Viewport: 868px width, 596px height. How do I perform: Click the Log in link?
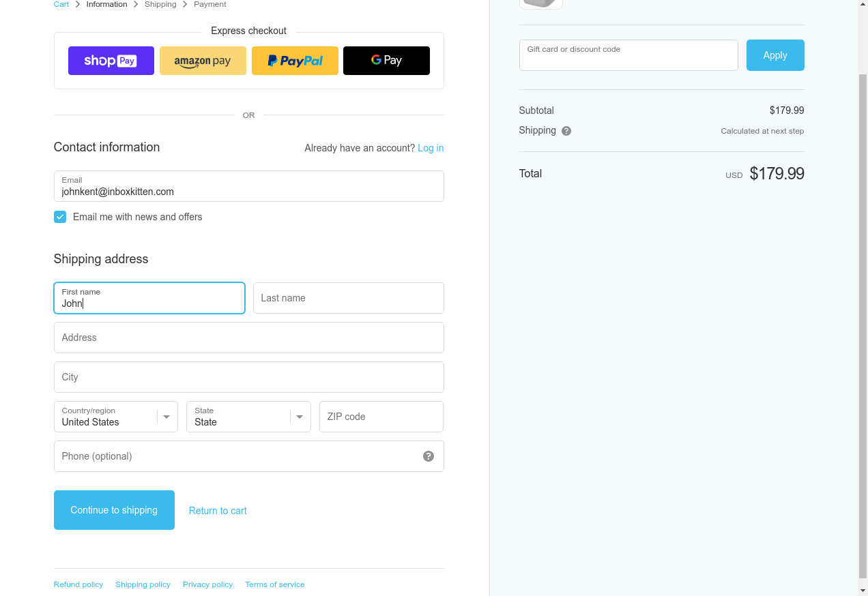(x=431, y=148)
